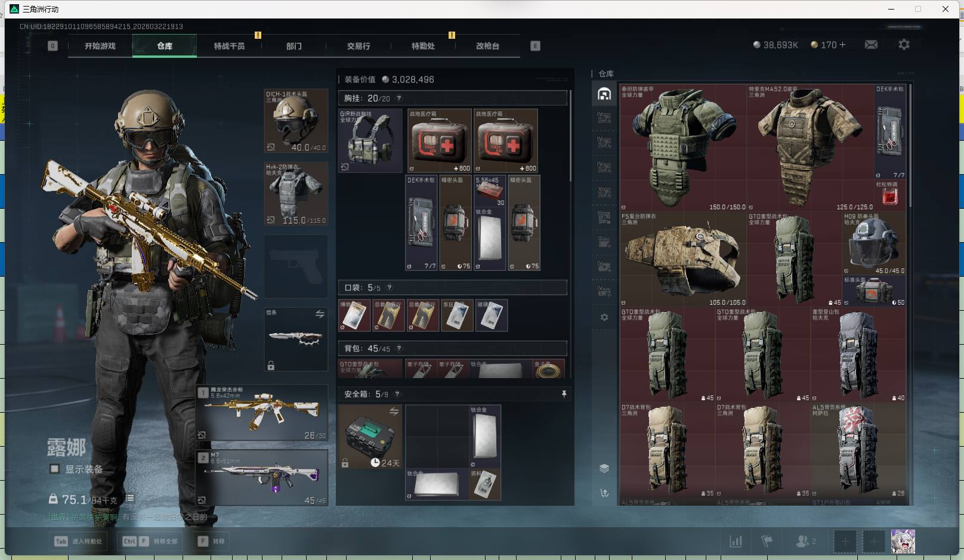Click the stack layers icon in warehouse sidebar
The height and width of the screenshot is (560, 964).
click(x=604, y=468)
